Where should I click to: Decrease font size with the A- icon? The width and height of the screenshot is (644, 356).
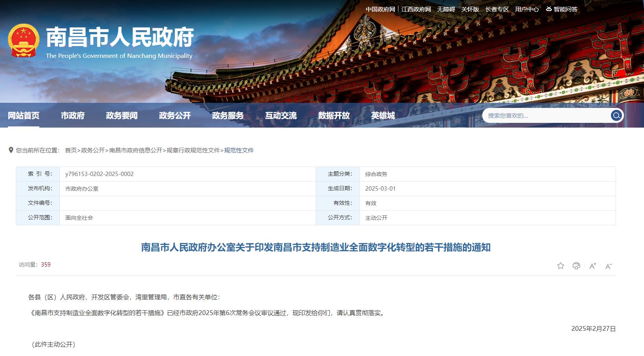(609, 266)
